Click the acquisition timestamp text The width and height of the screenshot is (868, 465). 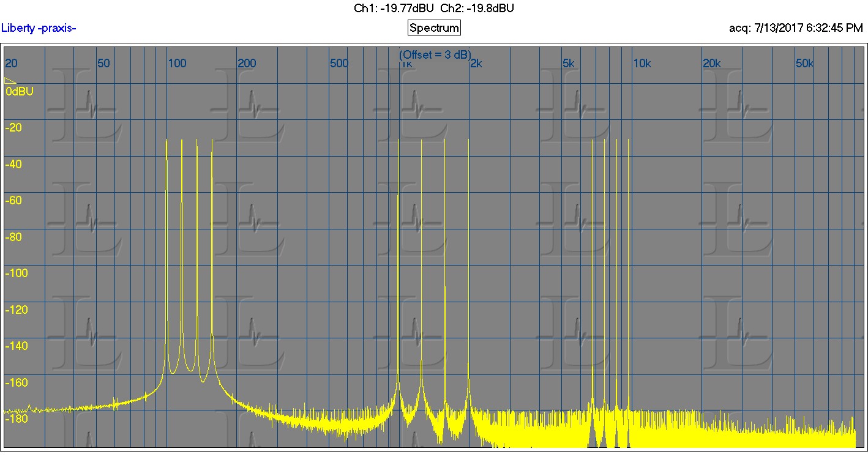coord(796,28)
